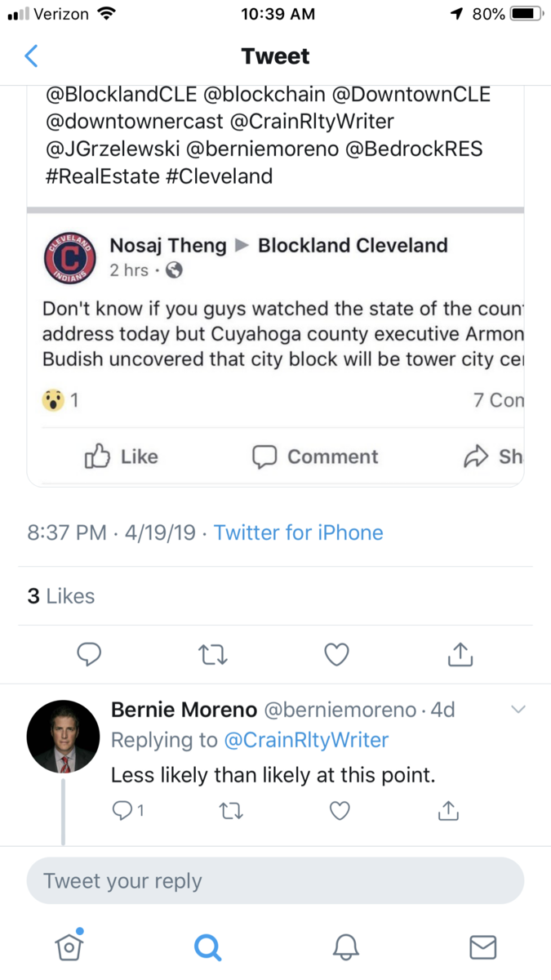Open the Notifications bell tab
The image size is (551, 980).
[x=346, y=947]
